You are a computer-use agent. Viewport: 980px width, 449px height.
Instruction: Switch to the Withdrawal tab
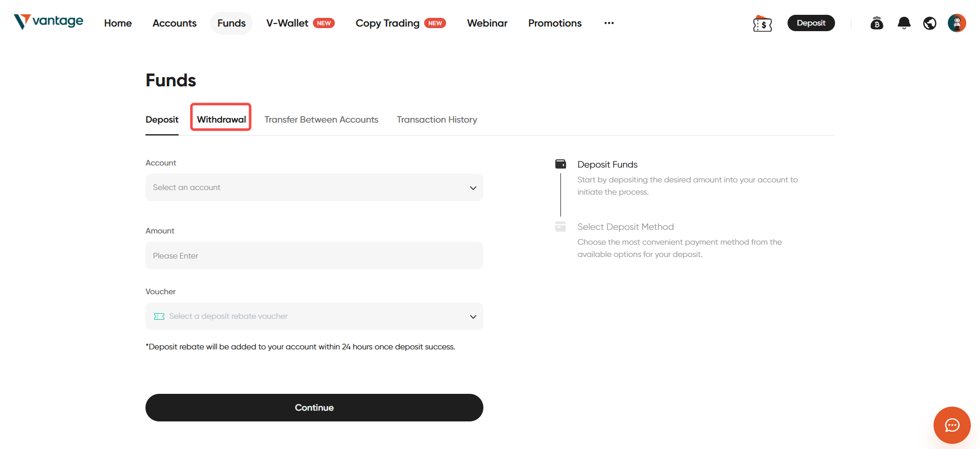[221, 120]
